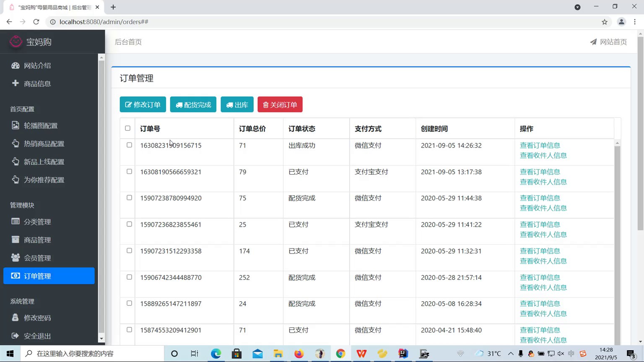Image resolution: width=644 pixels, height=362 pixels.
Task: Click the image icon for 轮播图配置
Action: point(16,125)
